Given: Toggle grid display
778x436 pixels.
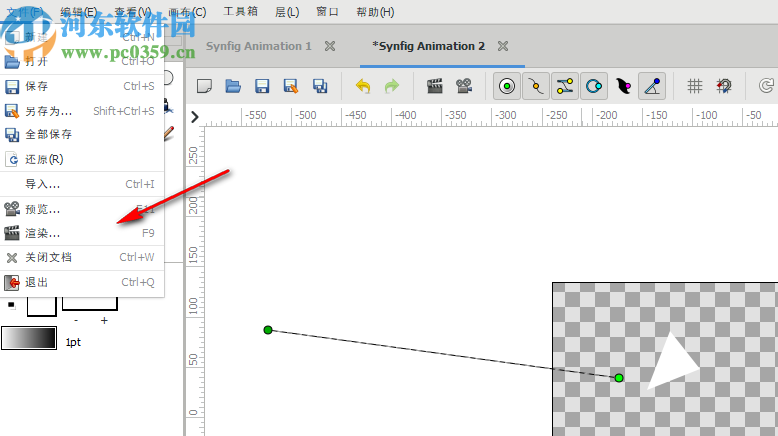Looking at the screenshot, I should click(x=695, y=86).
